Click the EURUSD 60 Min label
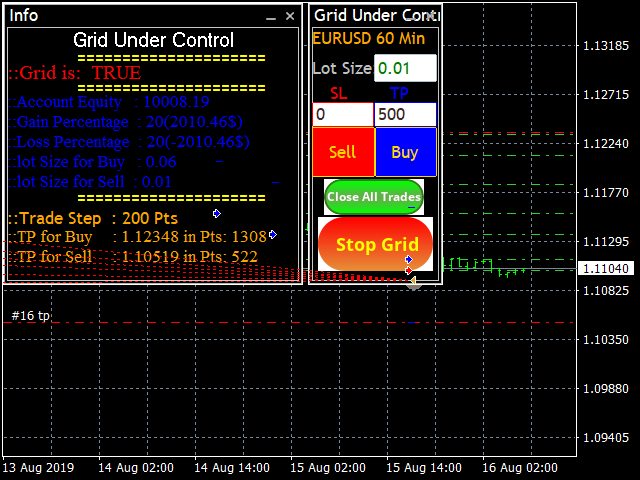 (x=369, y=38)
